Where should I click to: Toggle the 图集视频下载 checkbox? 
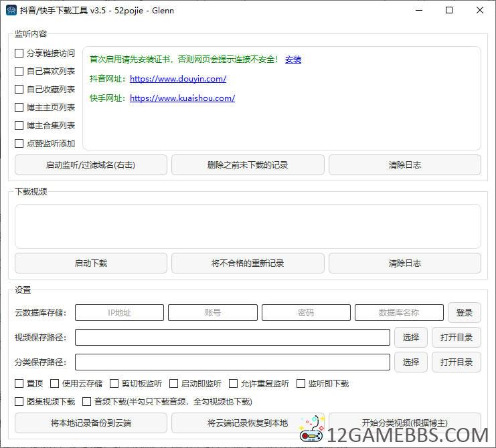point(19,402)
